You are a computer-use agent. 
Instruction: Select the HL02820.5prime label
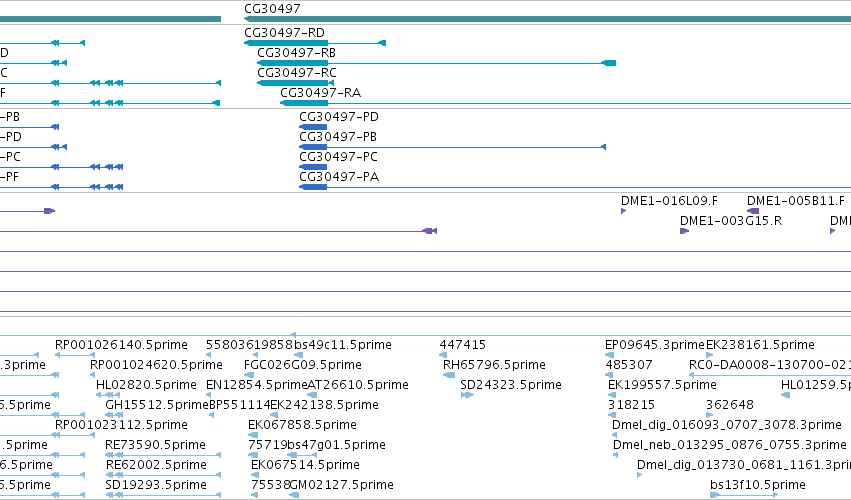pos(146,385)
